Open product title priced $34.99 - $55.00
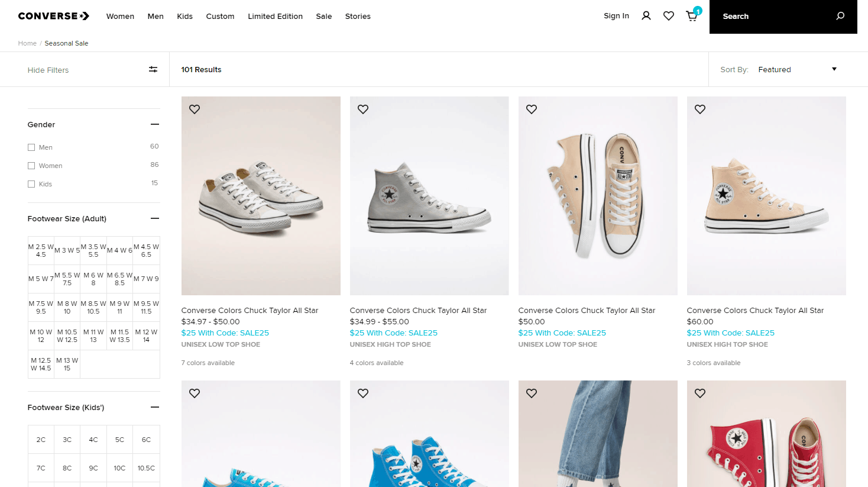Screen dimensions: 868x487 (x=418, y=310)
